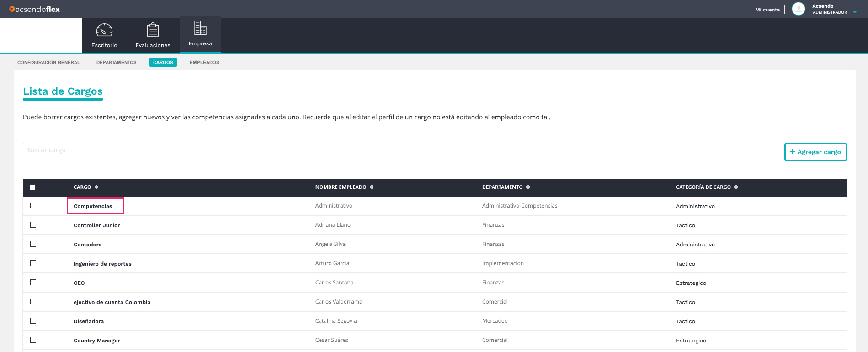The height and width of the screenshot is (352, 868).
Task: Open the Controller Junior cargo
Action: pos(96,225)
